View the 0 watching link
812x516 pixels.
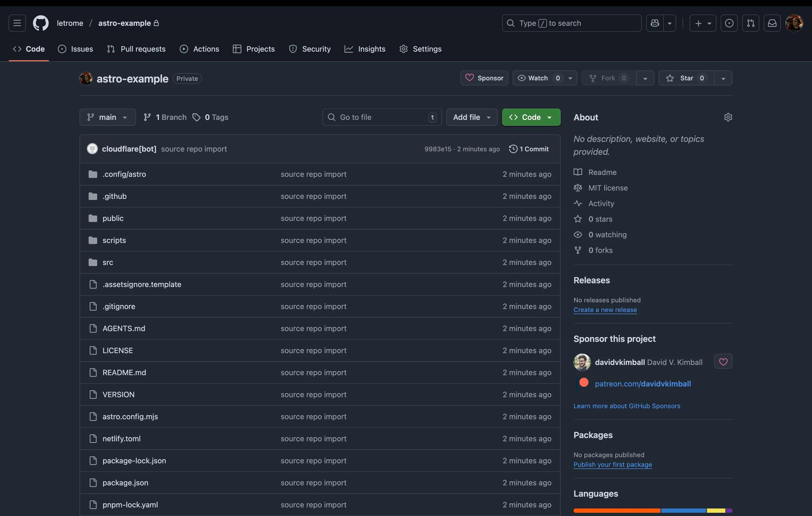(600, 235)
